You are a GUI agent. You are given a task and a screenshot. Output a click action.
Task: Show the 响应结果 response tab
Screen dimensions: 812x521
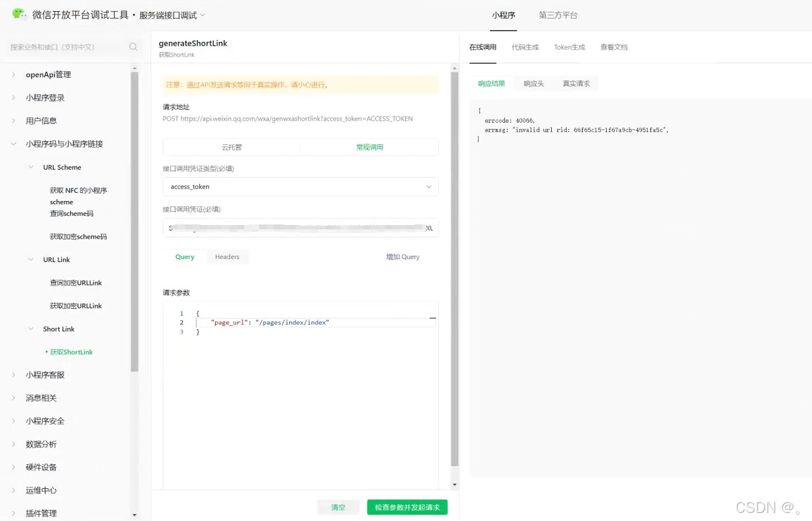point(491,84)
